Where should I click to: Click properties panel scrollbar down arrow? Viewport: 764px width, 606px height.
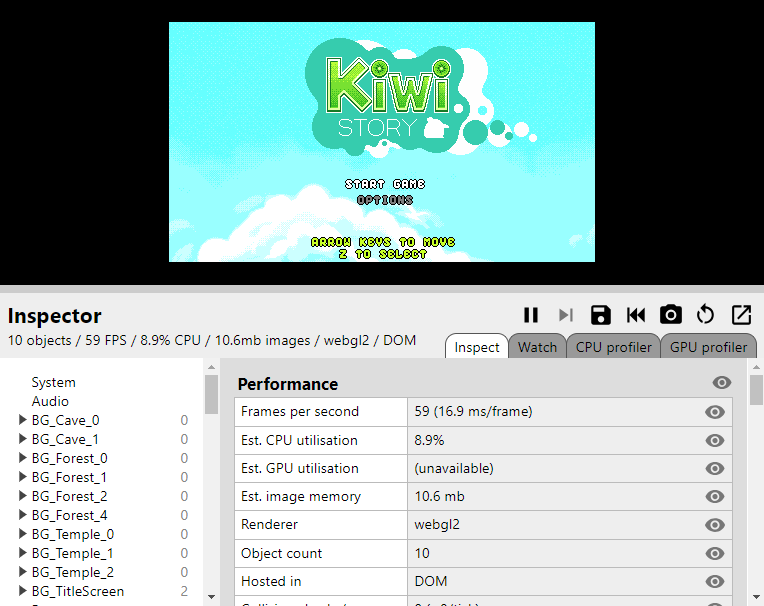coord(756,596)
